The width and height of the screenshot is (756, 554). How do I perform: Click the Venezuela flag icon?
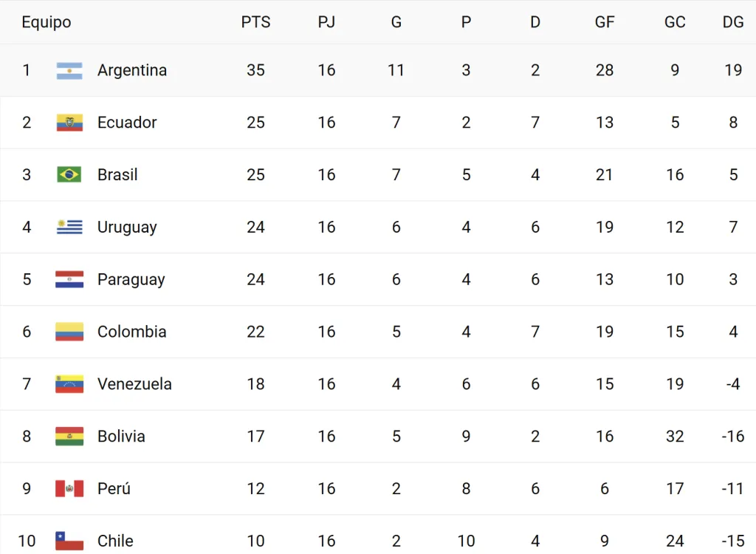69,385
